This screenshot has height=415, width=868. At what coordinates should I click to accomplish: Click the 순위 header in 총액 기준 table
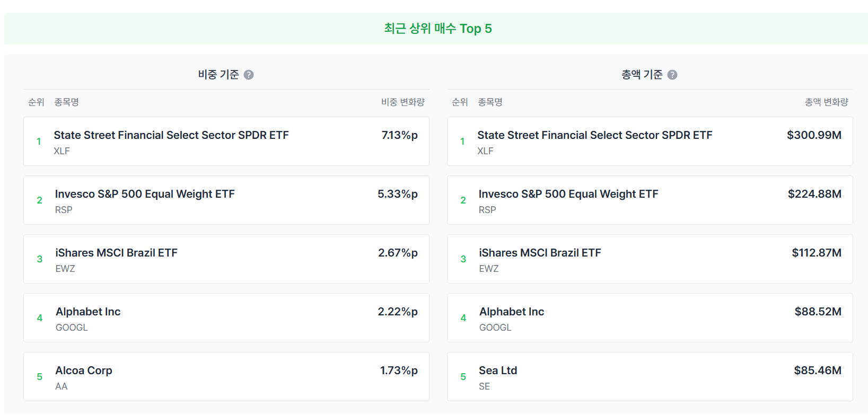tap(460, 102)
